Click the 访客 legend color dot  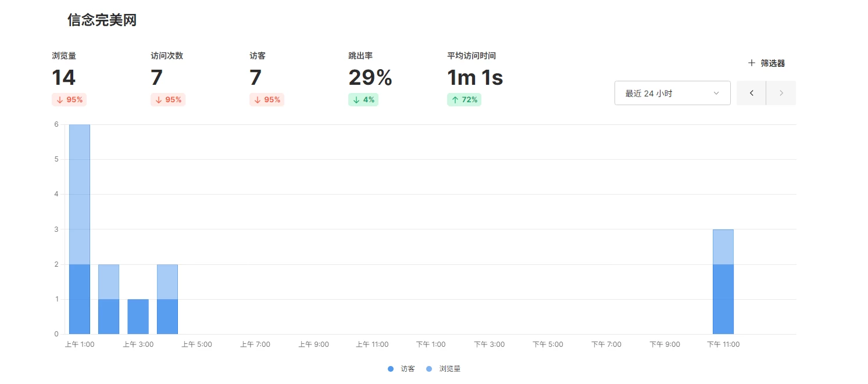391,369
